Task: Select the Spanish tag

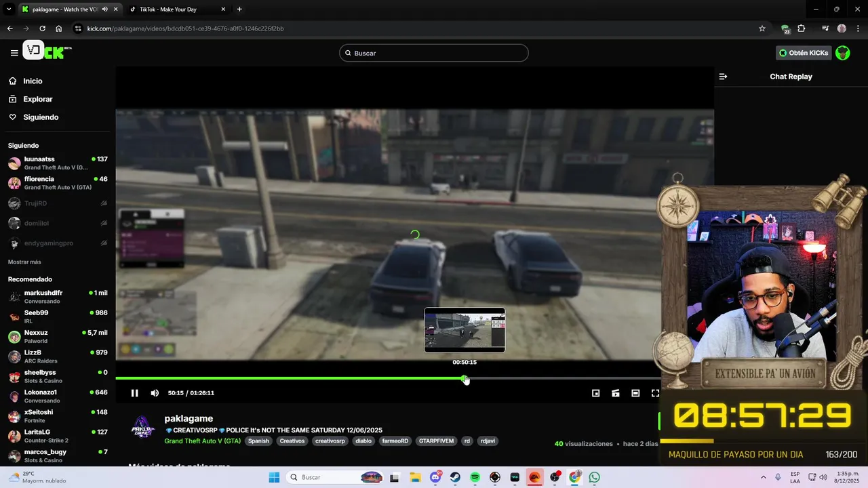Action: [258, 441]
